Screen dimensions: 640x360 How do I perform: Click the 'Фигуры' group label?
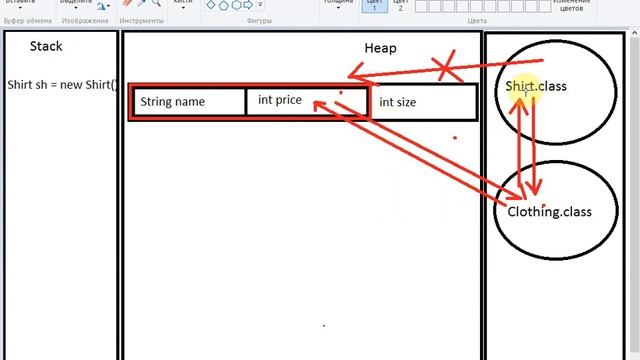[259, 21]
